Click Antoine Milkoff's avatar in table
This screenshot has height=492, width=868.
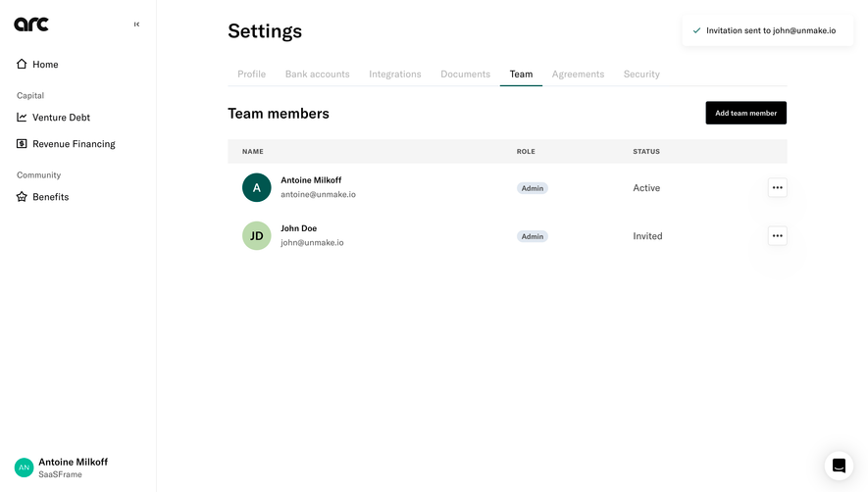coord(257,187)
